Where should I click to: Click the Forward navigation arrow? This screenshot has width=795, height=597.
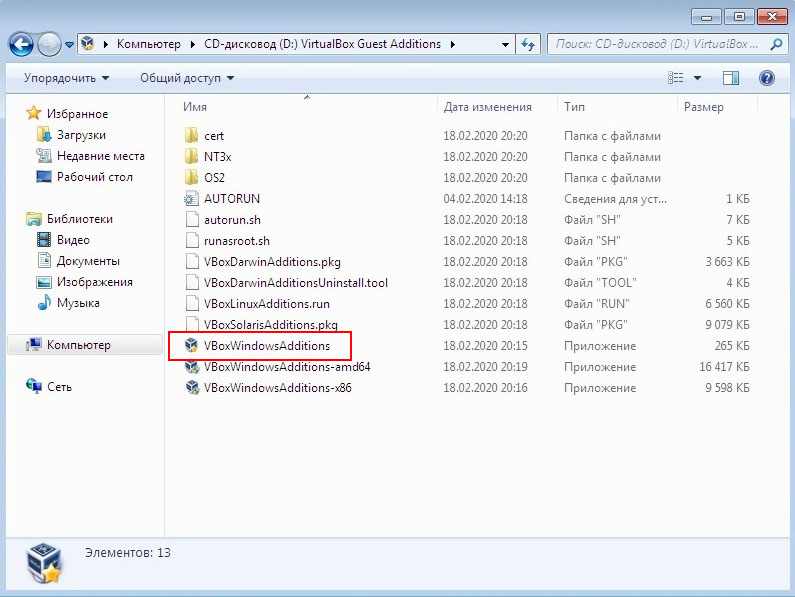click(49, 45)
